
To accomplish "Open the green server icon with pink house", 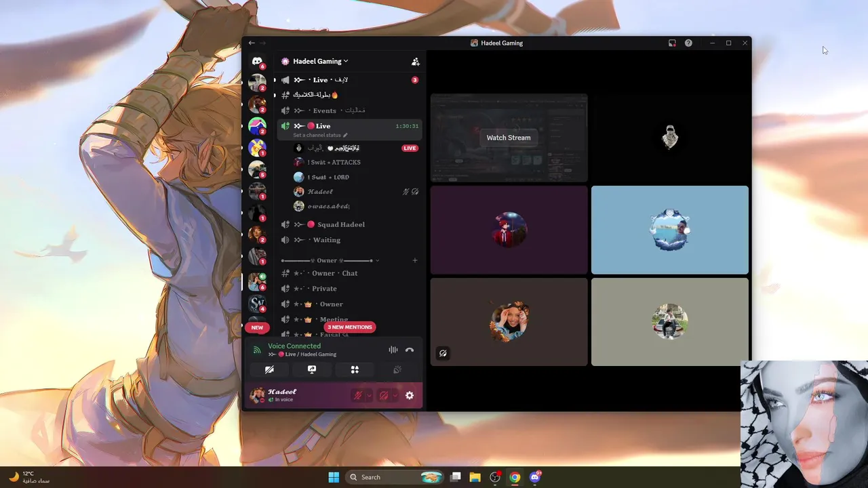I will tap(257, 126).
